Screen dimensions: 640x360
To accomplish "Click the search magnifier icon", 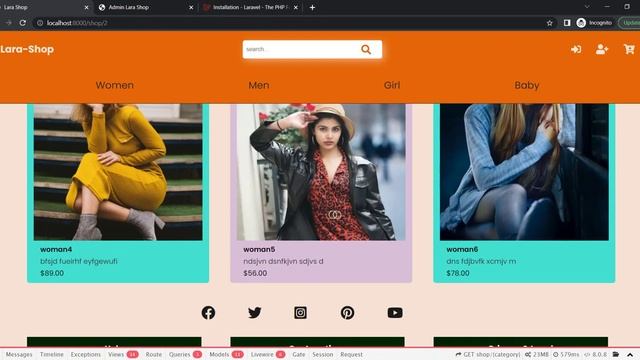I will [x=366, y=49].
